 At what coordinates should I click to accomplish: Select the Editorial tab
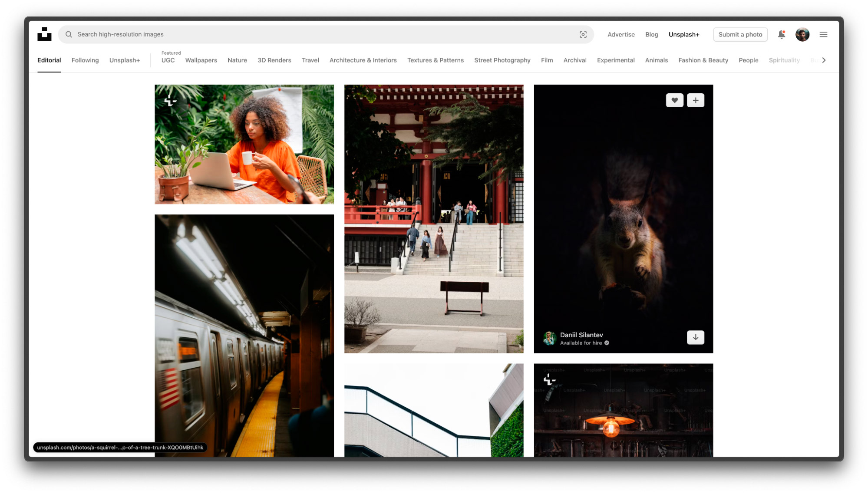(49, 60)
